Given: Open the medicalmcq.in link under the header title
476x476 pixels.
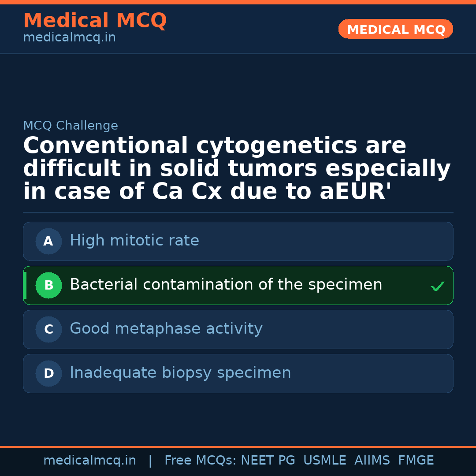Looking at the screenshot, I should (69, 38).
